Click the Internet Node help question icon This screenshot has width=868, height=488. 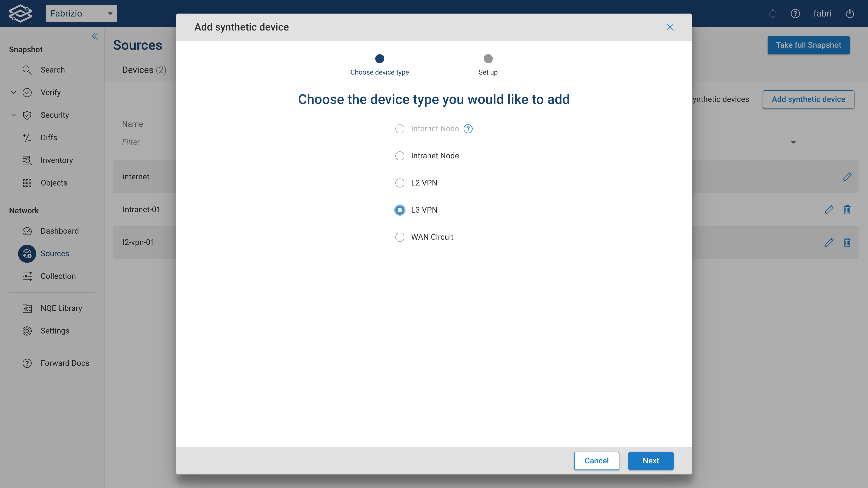tap(468, 129)
